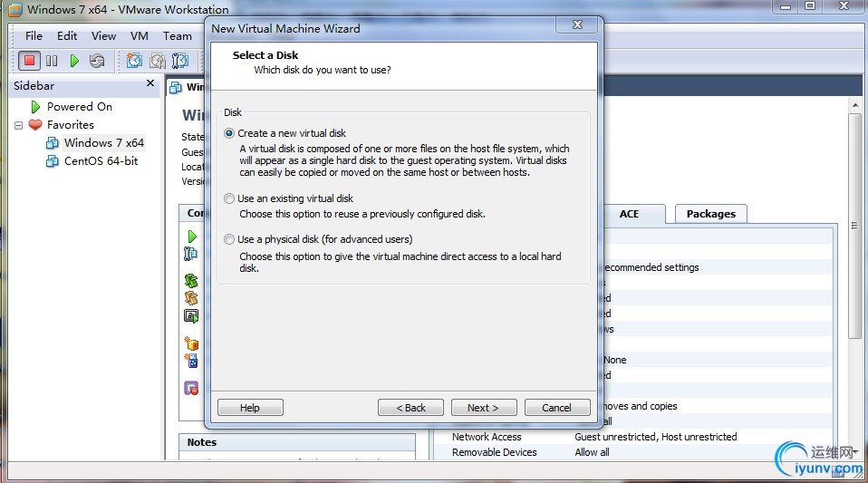
Task: Open the Edit menu
Action: coord(67,36)
